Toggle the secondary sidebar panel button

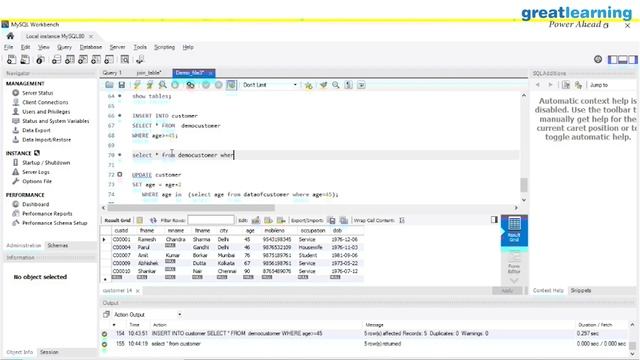coord(632,60)
